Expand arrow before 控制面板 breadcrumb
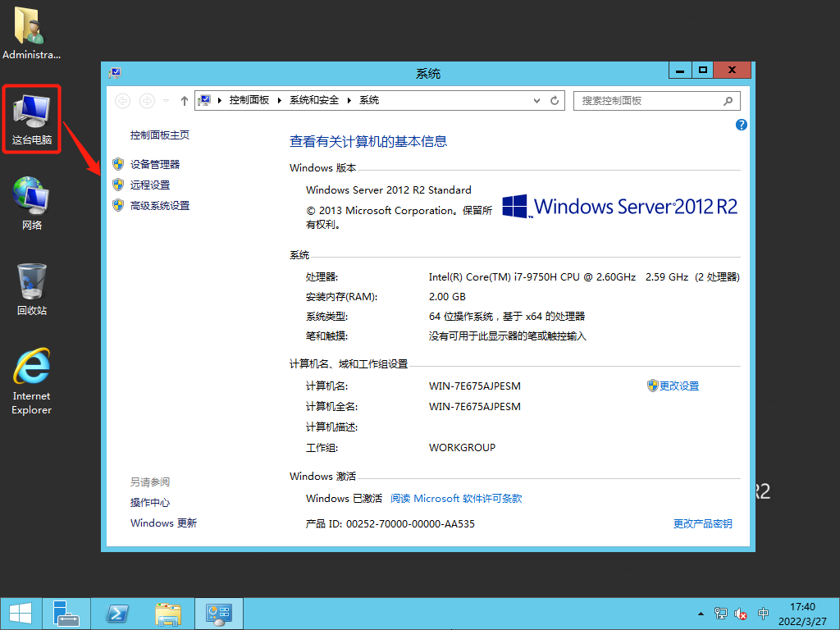 click(220, 100)
